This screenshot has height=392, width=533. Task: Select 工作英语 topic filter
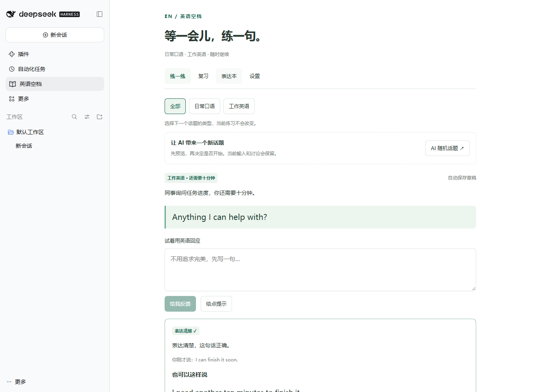pos(239,106)
